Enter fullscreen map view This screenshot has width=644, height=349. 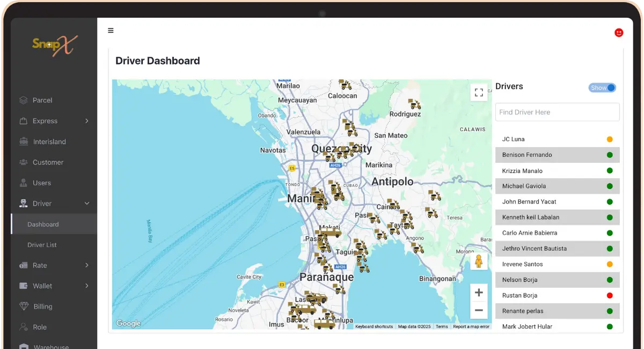(x=479, y=92)
